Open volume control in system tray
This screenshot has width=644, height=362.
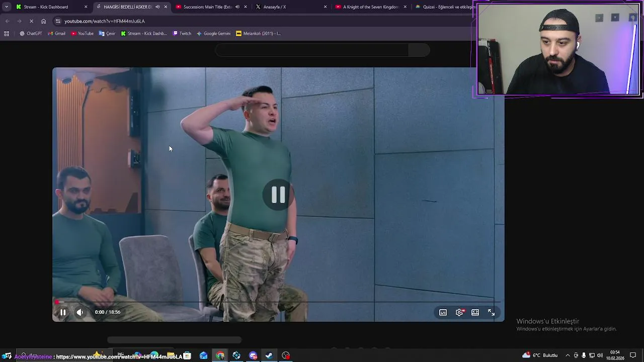(600, 355)
